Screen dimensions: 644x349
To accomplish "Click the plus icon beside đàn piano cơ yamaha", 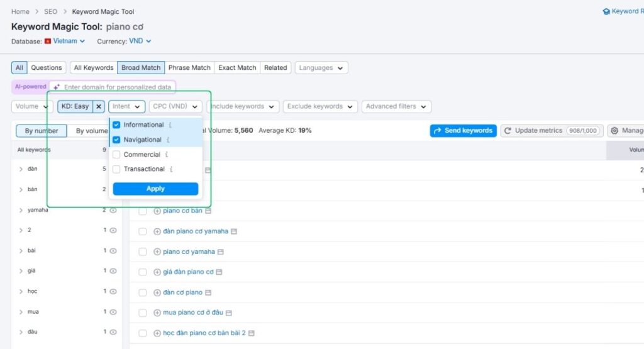I will pyautogui.click(x=157, y=231).
